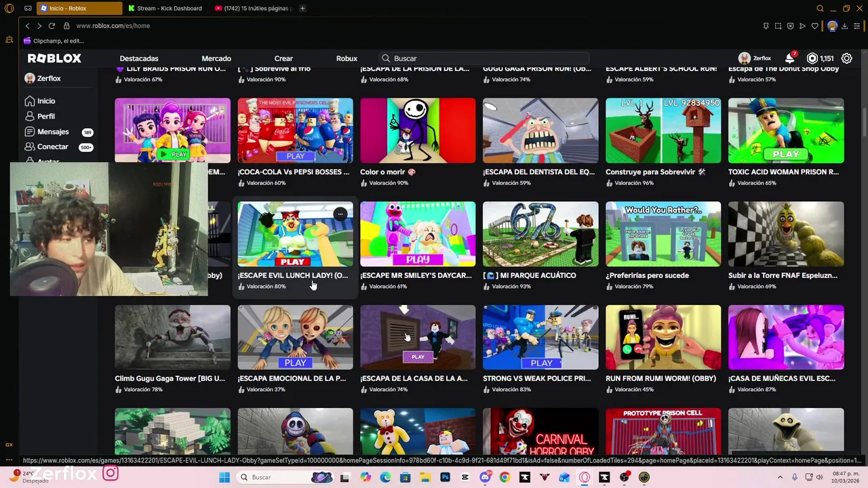Open a new browser tab with plus icon
This screenshot has width=868, height=488.
[x=302, y=8]
